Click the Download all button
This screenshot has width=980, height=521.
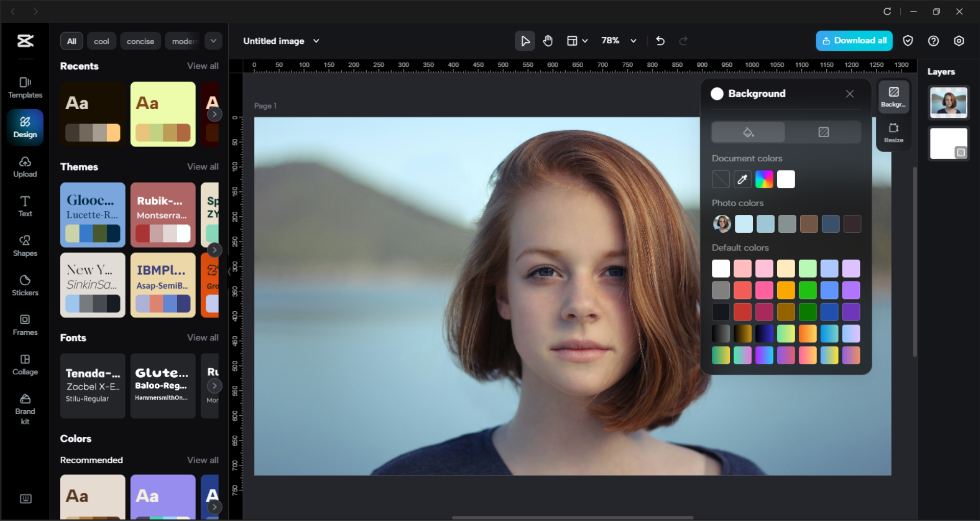click(854, 40)
